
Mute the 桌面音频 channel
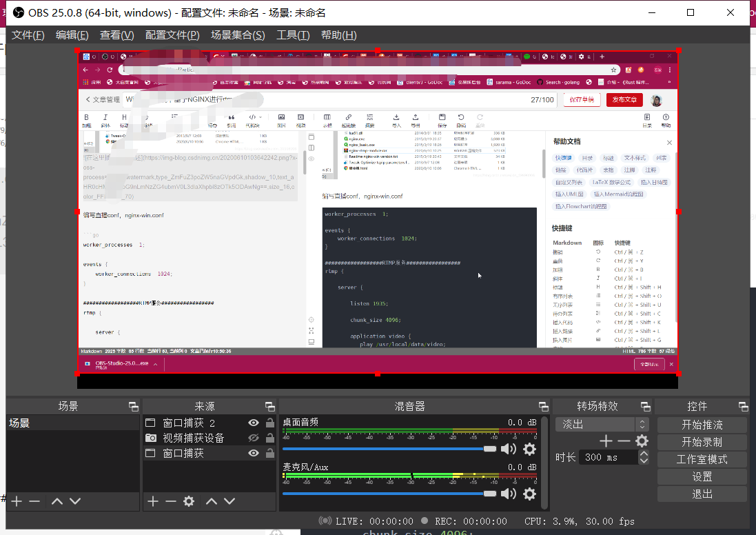coord(508,449)
